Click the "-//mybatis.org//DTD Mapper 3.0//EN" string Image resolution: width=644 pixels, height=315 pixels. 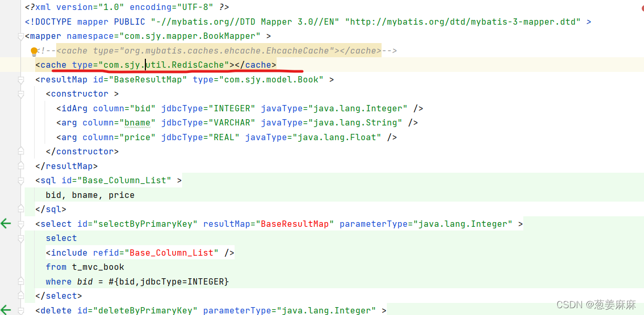point(245,22)
